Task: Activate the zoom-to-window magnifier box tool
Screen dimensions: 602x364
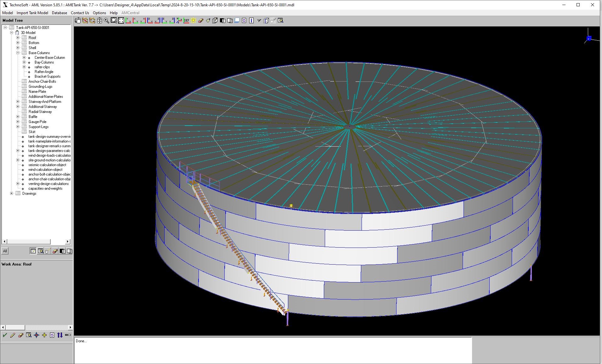Action: tap(114, 20)
